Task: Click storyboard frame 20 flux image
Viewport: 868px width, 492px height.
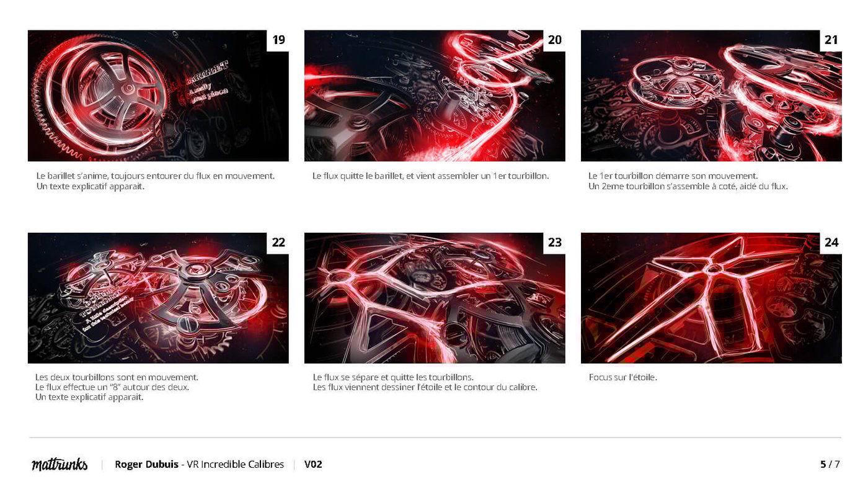Action: 435,96
